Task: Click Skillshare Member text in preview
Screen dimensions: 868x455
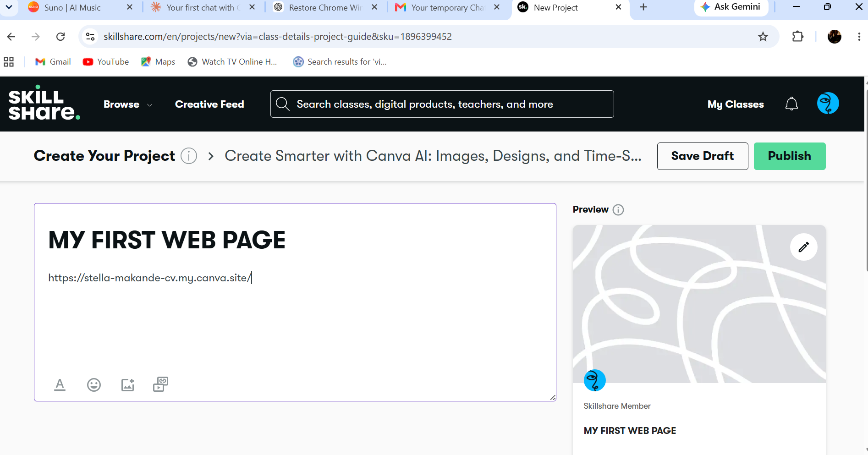Action: tap(617, 406)
